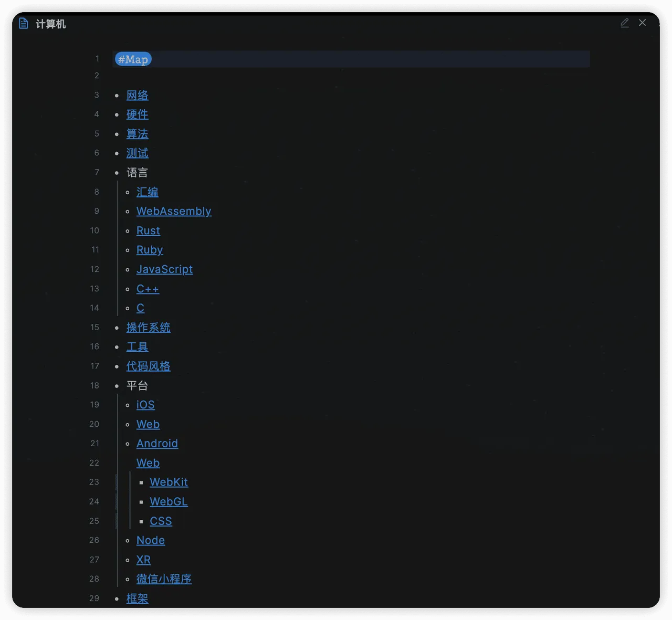
Task: Click the pencil edit icon
Action: pyautogui.click(x=624, y=23)
